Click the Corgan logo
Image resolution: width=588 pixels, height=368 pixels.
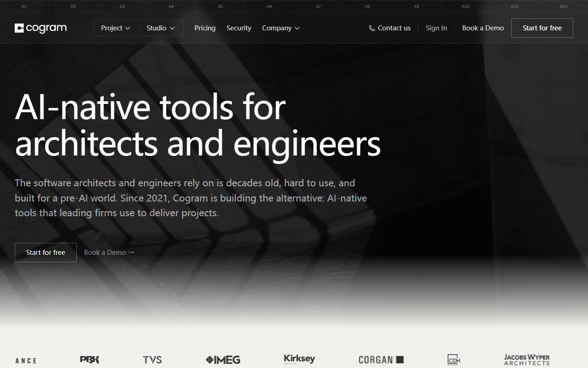pyautogui.click(x=381, y=360)
